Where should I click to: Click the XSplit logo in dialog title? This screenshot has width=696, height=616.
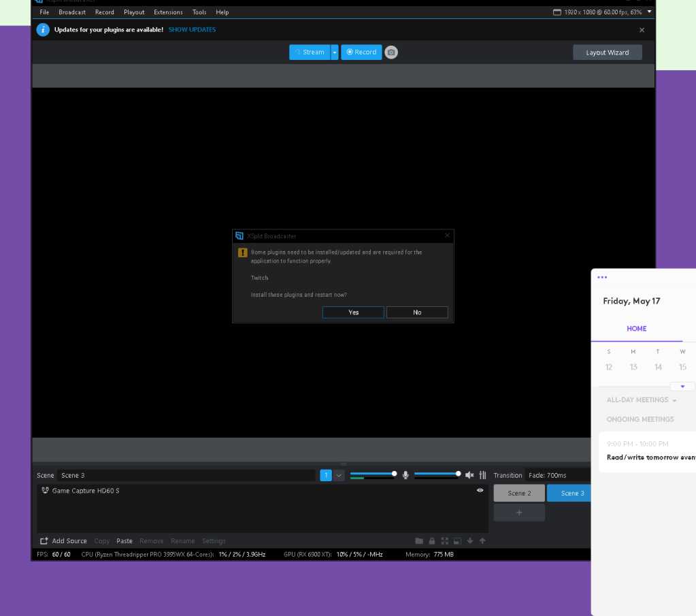point(239,236)
